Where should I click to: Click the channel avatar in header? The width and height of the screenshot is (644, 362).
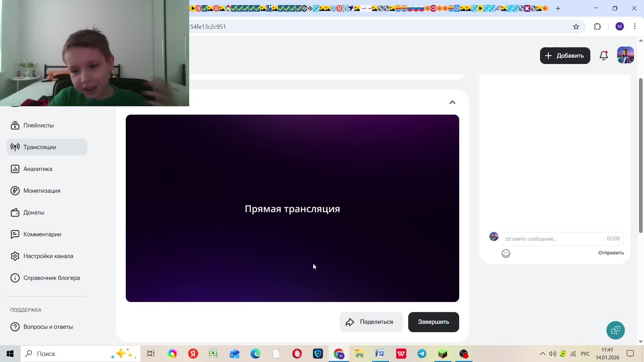[x=625, y=55]
